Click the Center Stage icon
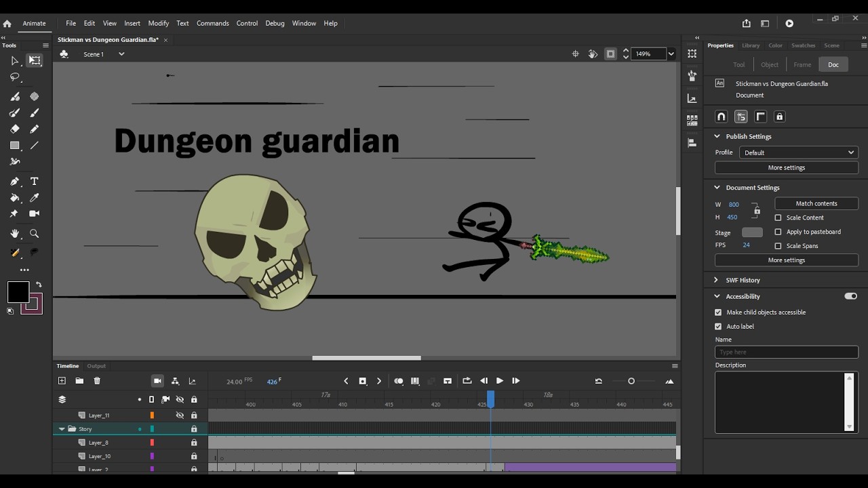The height and width of the screenshot is (488, 868). tap(575, 54)
